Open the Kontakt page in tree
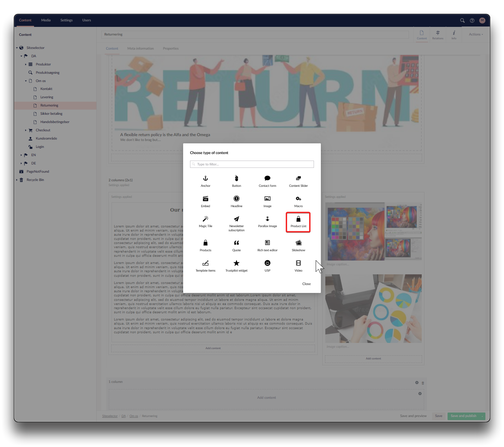This screenshot has height=447, width=504. (x=46, y=89)
